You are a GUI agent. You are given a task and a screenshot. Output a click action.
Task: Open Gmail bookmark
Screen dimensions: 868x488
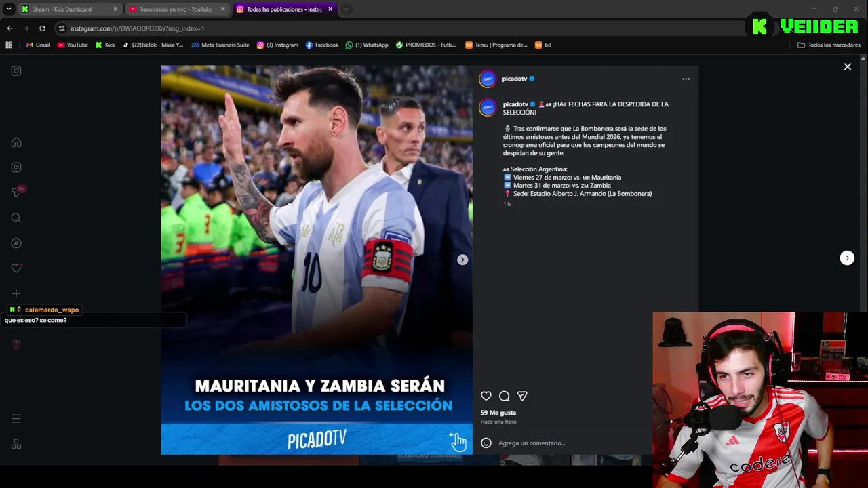point(38,45)
